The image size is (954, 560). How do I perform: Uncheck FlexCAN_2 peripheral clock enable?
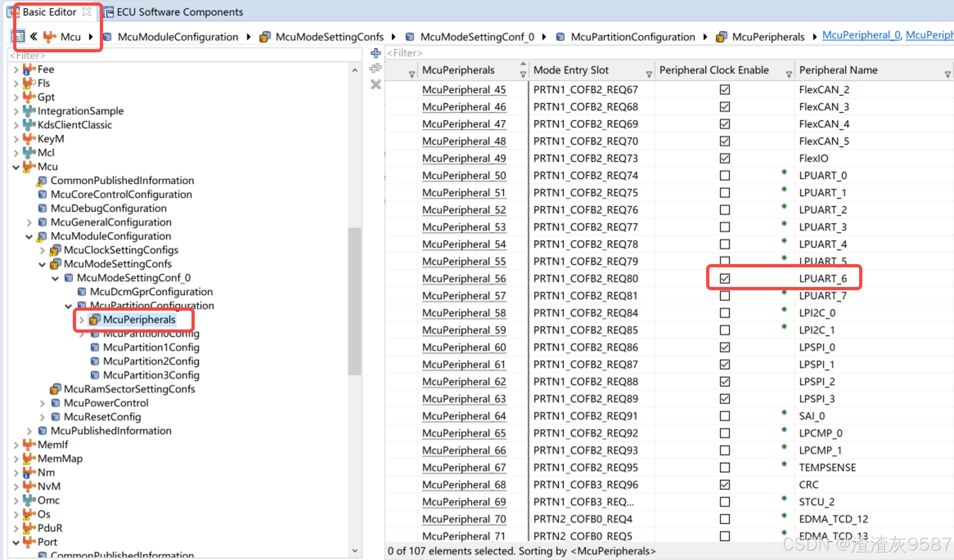[x=724, y=90]
